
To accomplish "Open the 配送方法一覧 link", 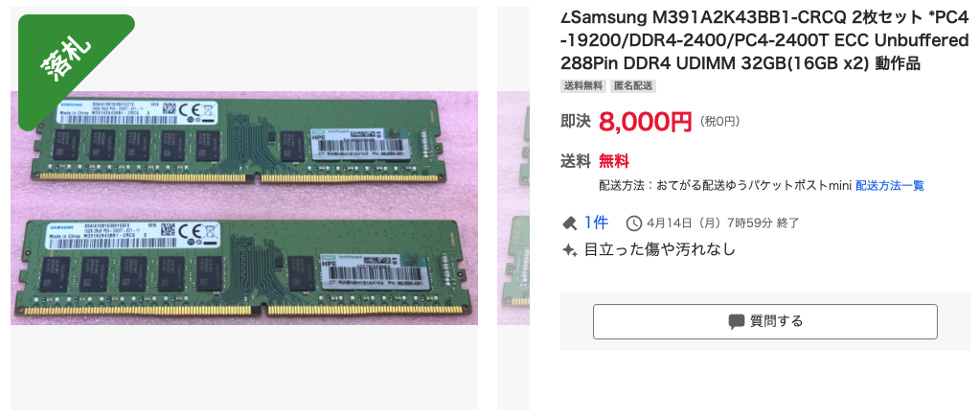I will pyautogui.click(x=890, y=185).
